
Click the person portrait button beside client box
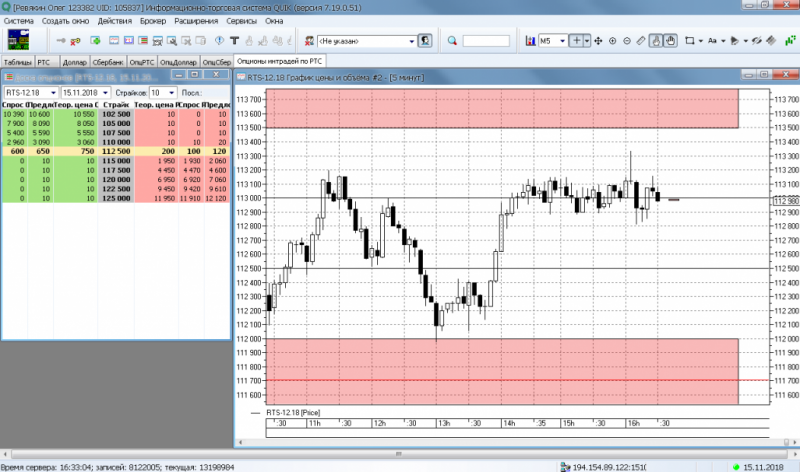(424, 40)
